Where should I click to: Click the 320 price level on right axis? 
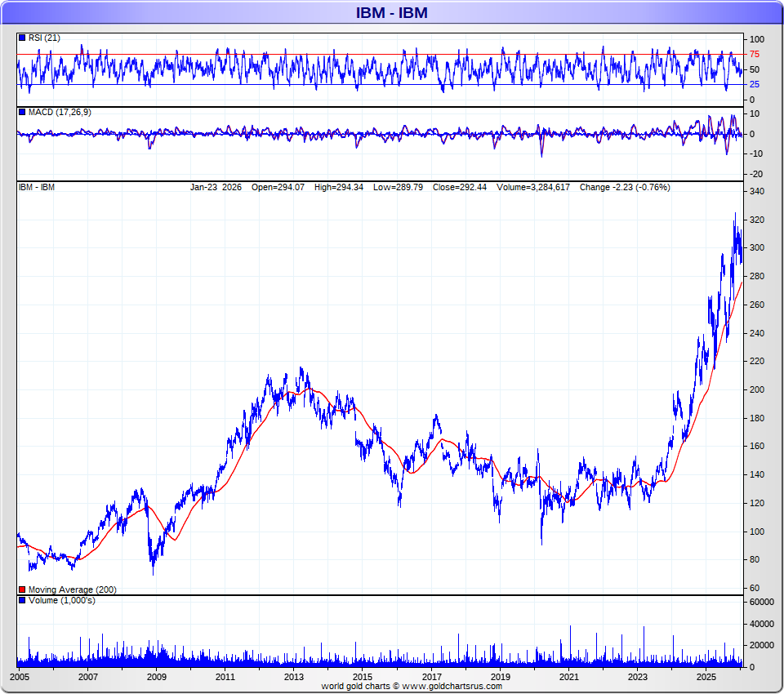[757, 220]
